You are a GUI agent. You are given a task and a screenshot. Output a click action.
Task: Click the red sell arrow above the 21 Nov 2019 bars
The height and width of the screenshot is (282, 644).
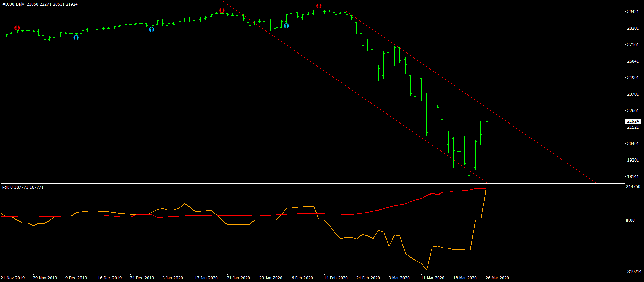click(x=17, y=28)
